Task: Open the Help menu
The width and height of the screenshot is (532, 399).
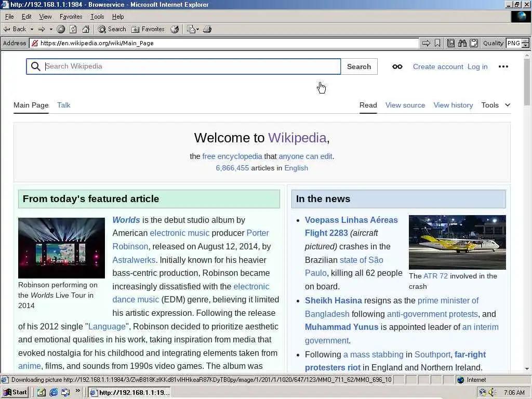Action: [118, 17]
